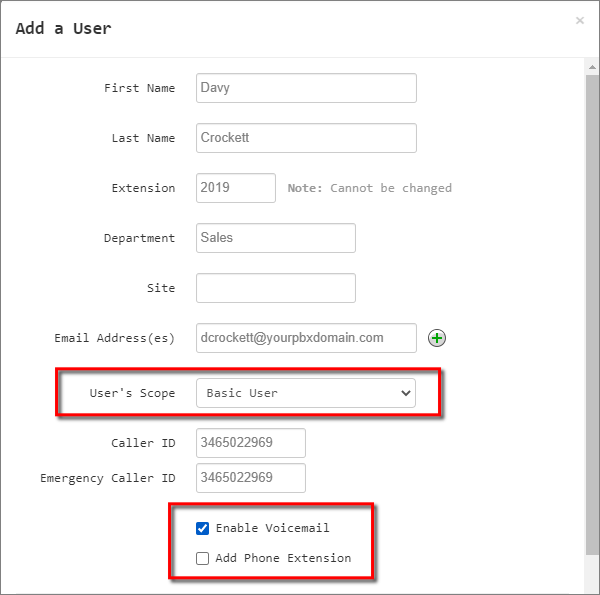Click the green plus add-email icon
The height and width of the screenshot is (595, 600).
(437, 338)
